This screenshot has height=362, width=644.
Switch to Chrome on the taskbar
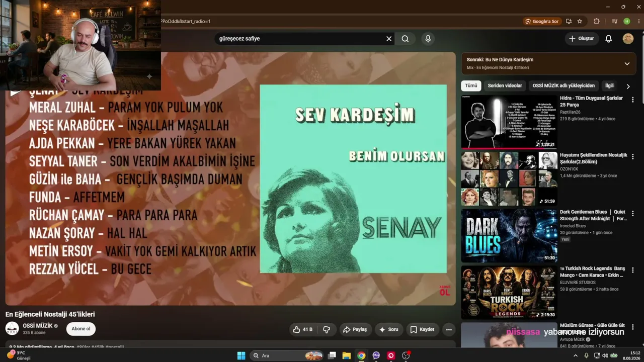(x=361, y=355)
